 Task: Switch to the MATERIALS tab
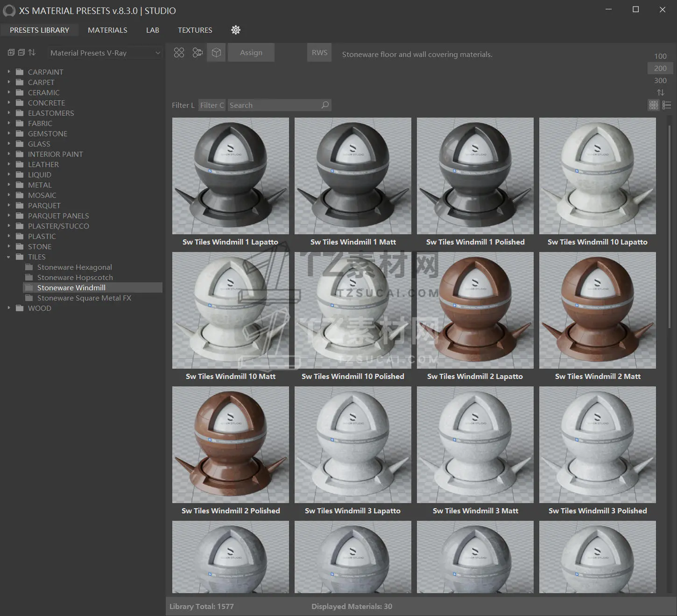coord(107,30)
